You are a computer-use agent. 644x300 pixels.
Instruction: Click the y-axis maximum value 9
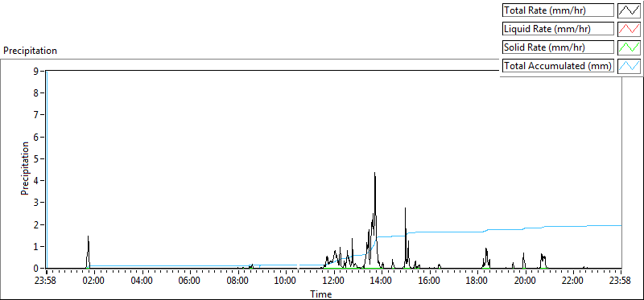[36, 71]
